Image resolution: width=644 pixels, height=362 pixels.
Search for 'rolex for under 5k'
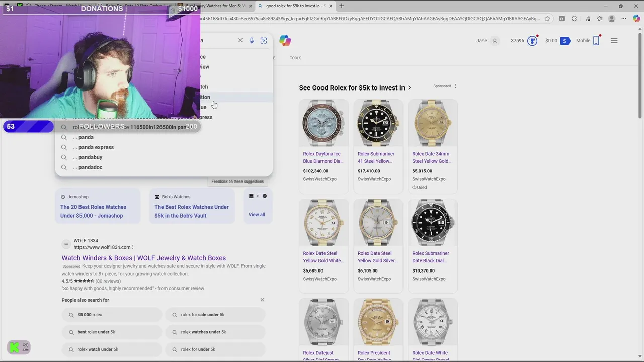tap(215, 349)
